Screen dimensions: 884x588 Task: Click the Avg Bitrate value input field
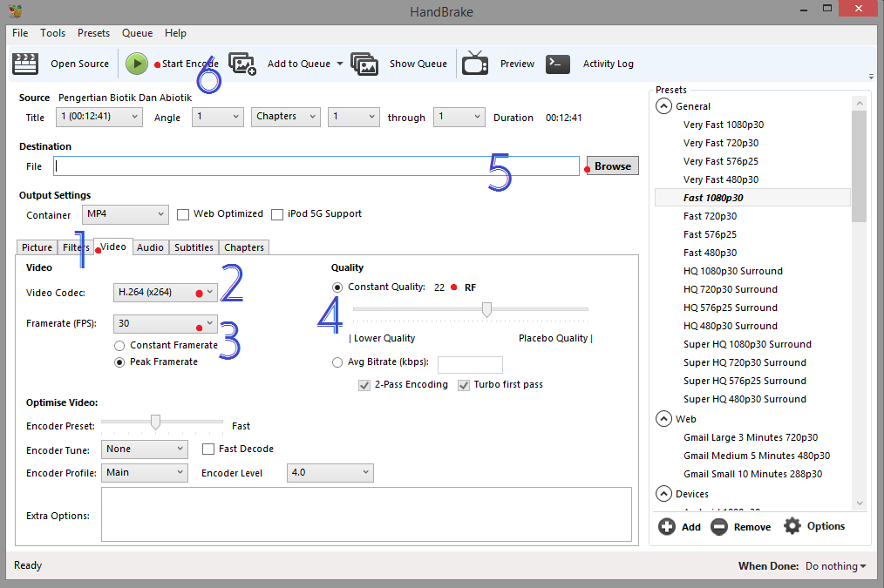(470, 364)
